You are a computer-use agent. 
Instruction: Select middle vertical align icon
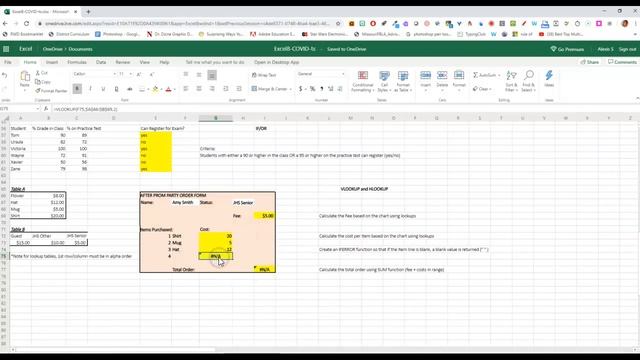pos(199,75)
